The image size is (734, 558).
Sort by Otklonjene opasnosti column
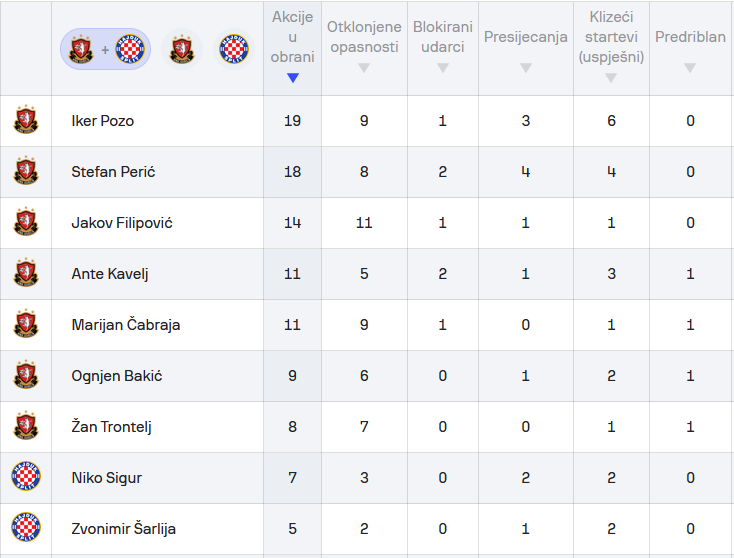click(x=363, y=48)
